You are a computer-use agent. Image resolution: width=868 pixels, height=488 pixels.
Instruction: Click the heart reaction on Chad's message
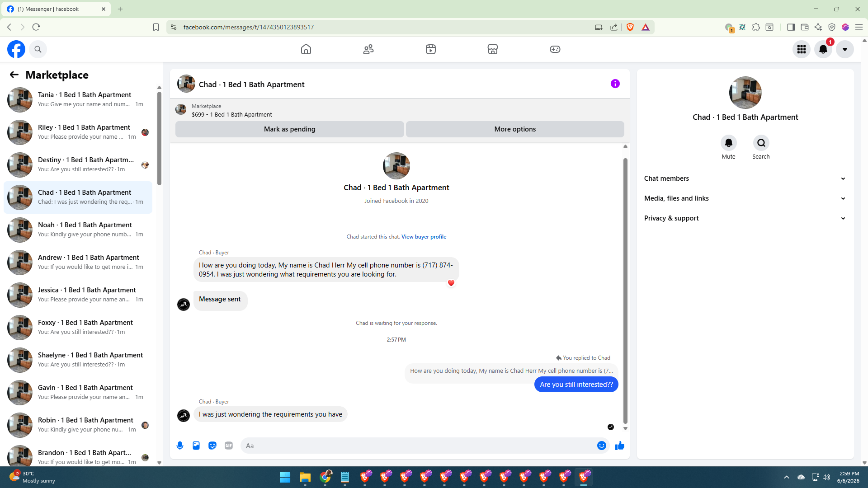coord(451,283)
